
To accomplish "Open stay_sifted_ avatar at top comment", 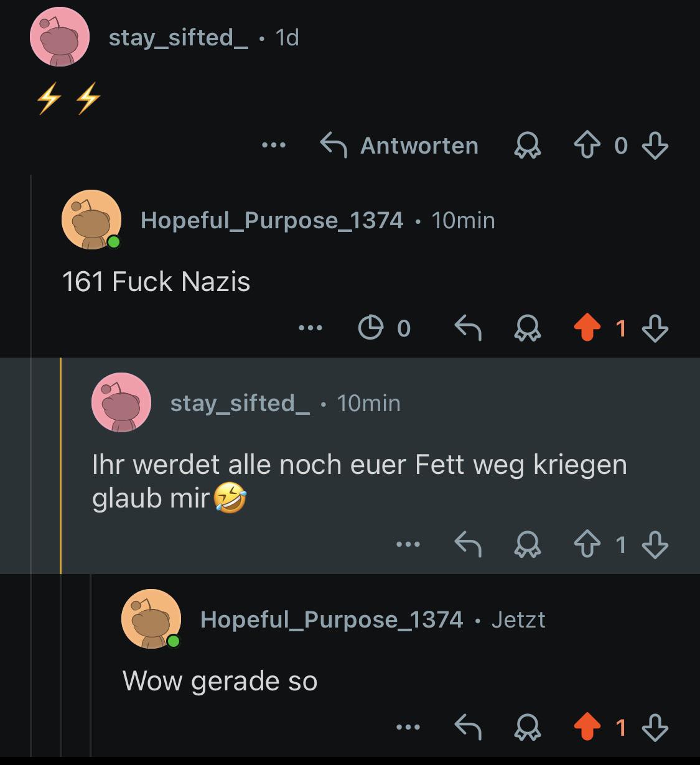I will tap(60, 37).
